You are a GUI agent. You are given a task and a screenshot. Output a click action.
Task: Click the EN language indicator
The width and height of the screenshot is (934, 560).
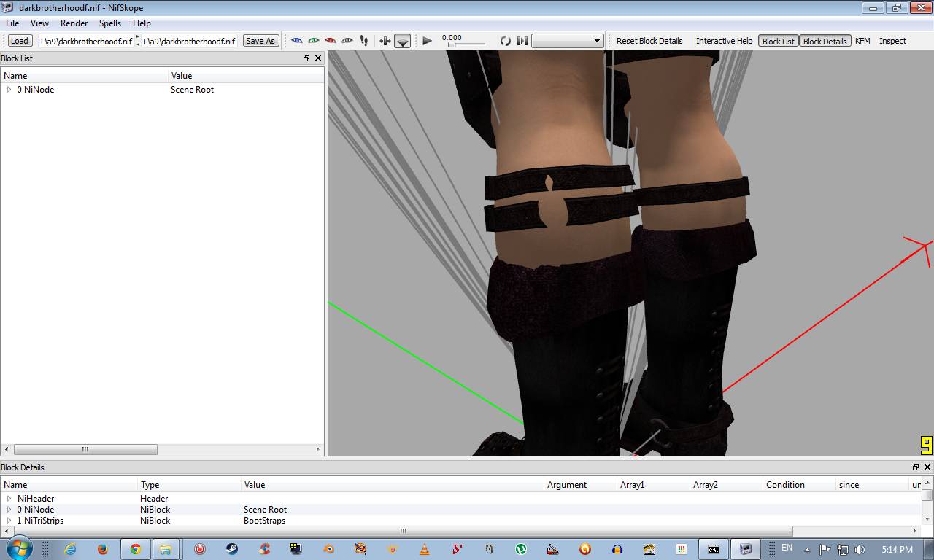click(x=787, y=548)
